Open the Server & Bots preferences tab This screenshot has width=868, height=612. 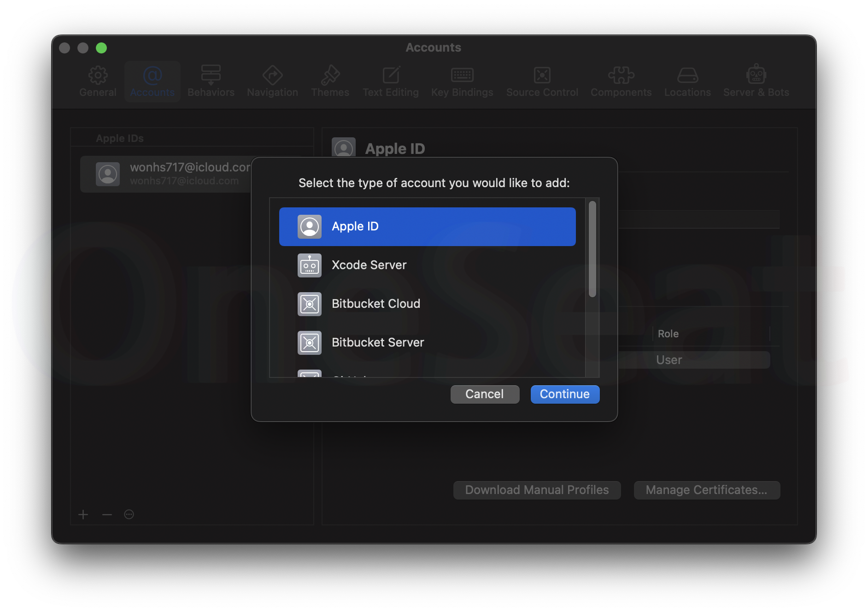(756, 82)
